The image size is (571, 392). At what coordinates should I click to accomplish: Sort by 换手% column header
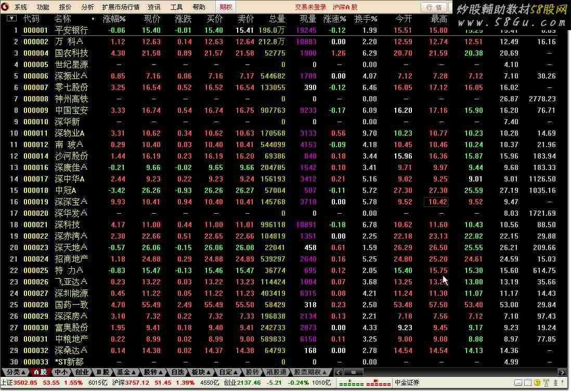coord(366,19)
